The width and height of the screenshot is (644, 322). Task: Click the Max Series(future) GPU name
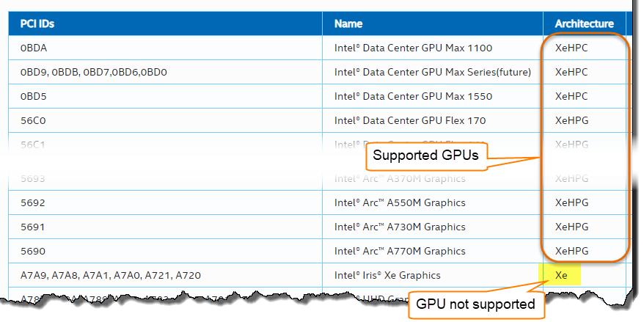(432, 72)
